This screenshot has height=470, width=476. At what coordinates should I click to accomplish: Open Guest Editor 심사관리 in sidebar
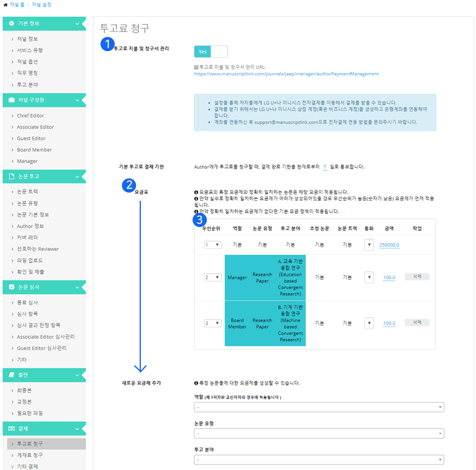[x=42, y=348]
